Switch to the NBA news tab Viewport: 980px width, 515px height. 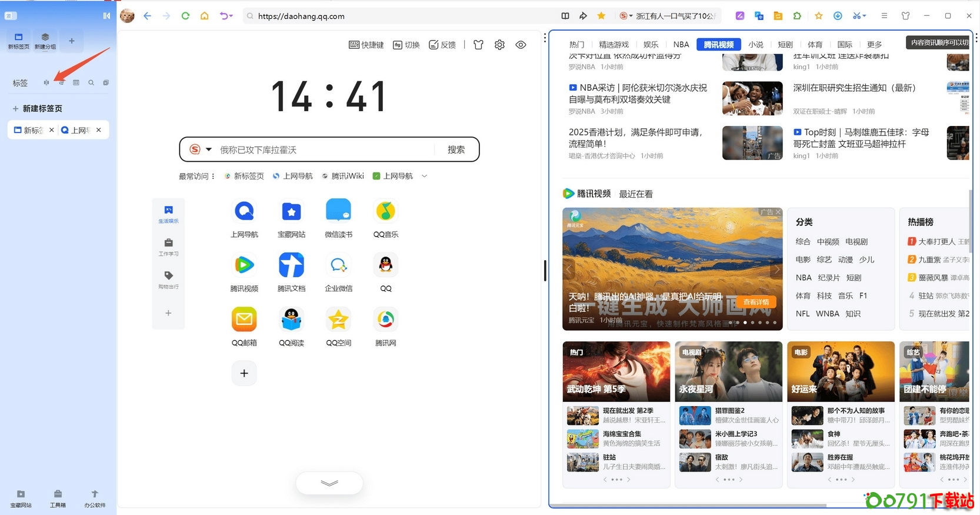[x=681, y=44]
